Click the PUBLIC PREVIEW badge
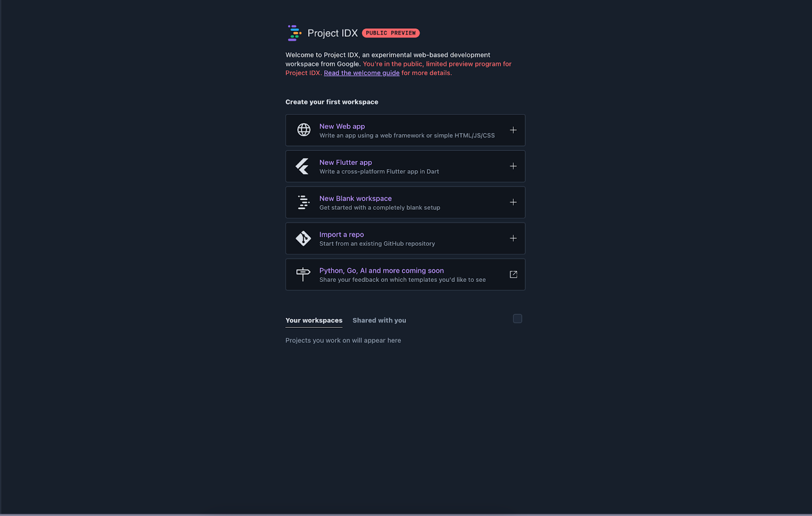 (391, 33)
